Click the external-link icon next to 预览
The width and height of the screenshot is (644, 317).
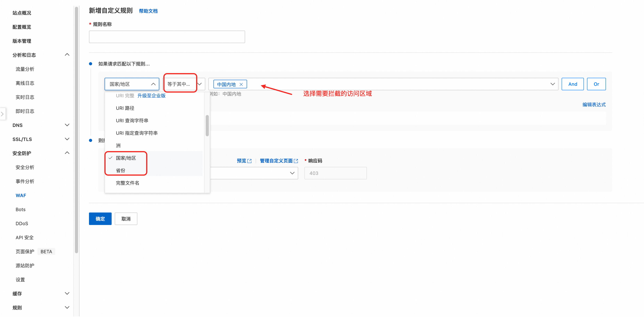pyautogui.click(x=249, y=161)
